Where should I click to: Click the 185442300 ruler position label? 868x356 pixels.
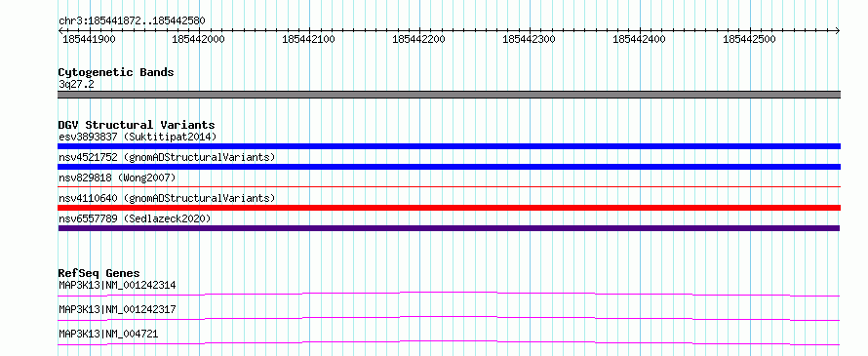529,39
